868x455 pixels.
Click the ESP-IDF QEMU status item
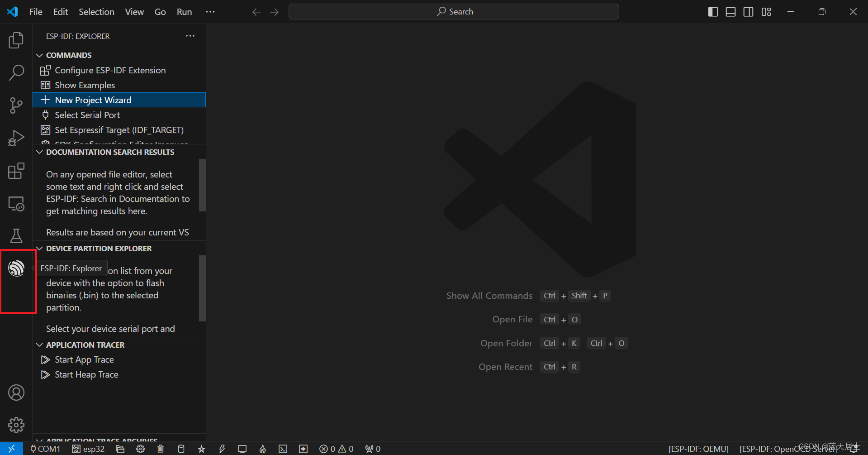[x=698, y=449]
